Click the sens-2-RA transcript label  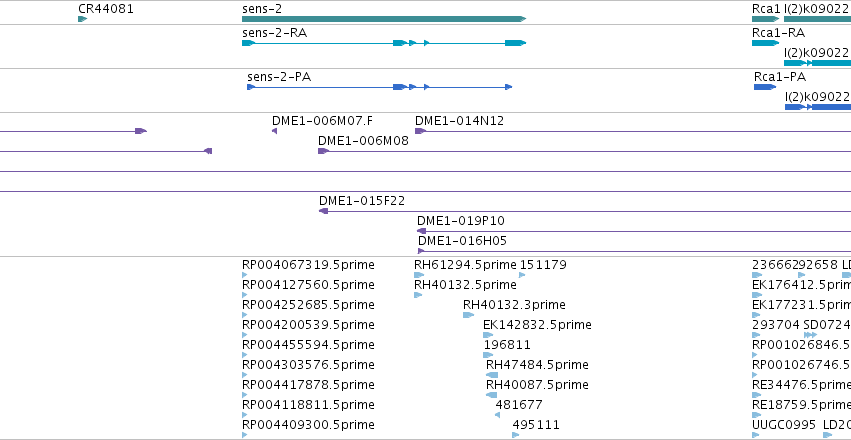tap(274, 33)
